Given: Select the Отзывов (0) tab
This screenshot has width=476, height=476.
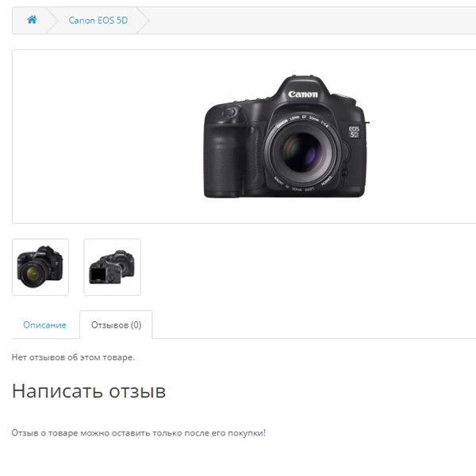Looking at the screenshot, I should [x=116, y=324].
